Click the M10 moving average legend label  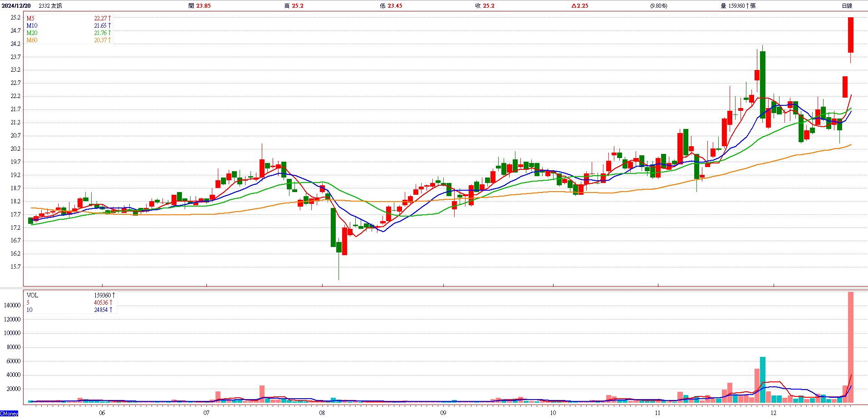(32, 26)
